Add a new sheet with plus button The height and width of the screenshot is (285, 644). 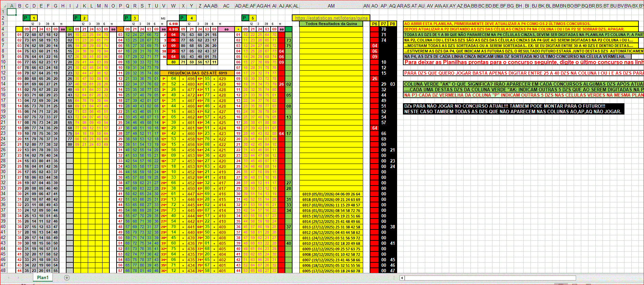click(67, 278)
